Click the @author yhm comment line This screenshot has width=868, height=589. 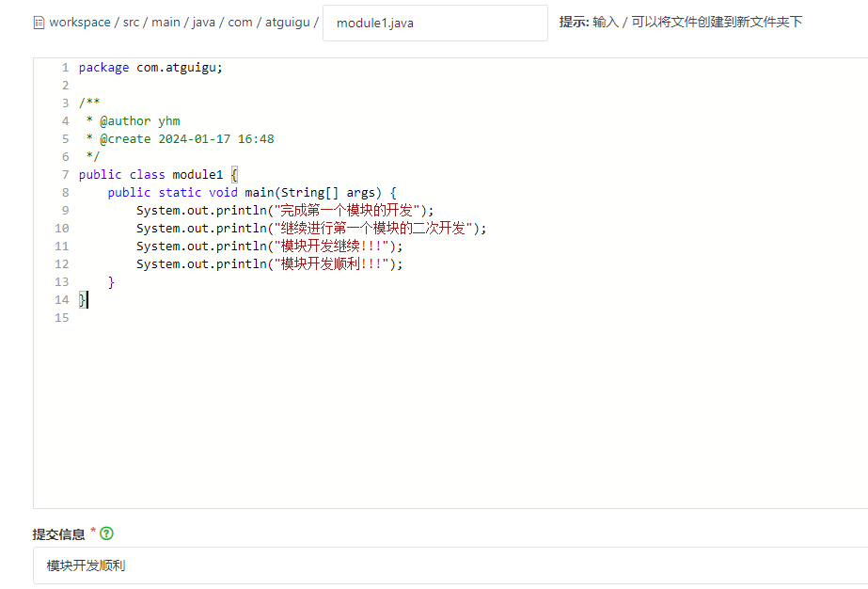139,121
